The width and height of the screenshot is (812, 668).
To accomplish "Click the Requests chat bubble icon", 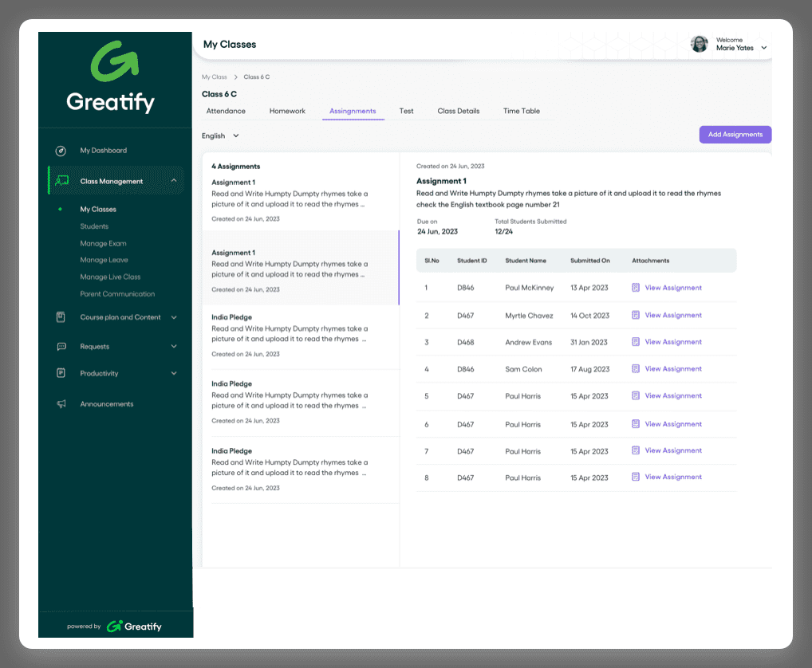I will pyautogui.click(x=61, y=347).
